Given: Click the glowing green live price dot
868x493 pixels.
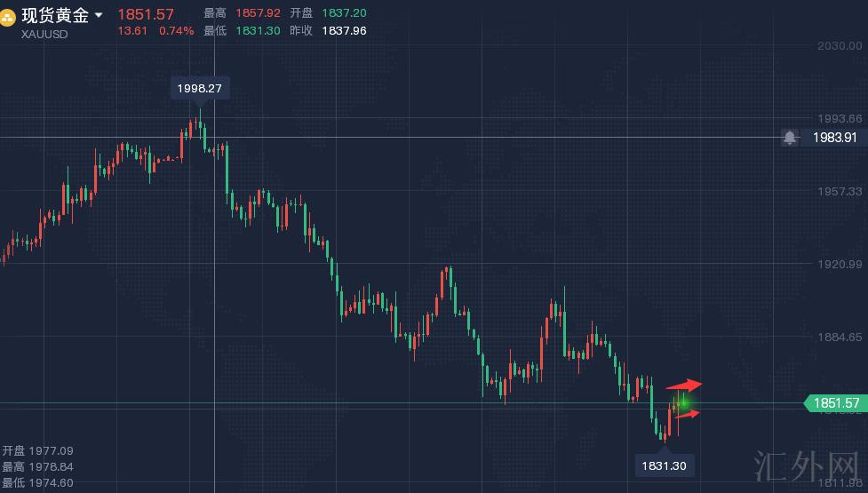Looking at the screenshot, I should [x=683, y=403].
